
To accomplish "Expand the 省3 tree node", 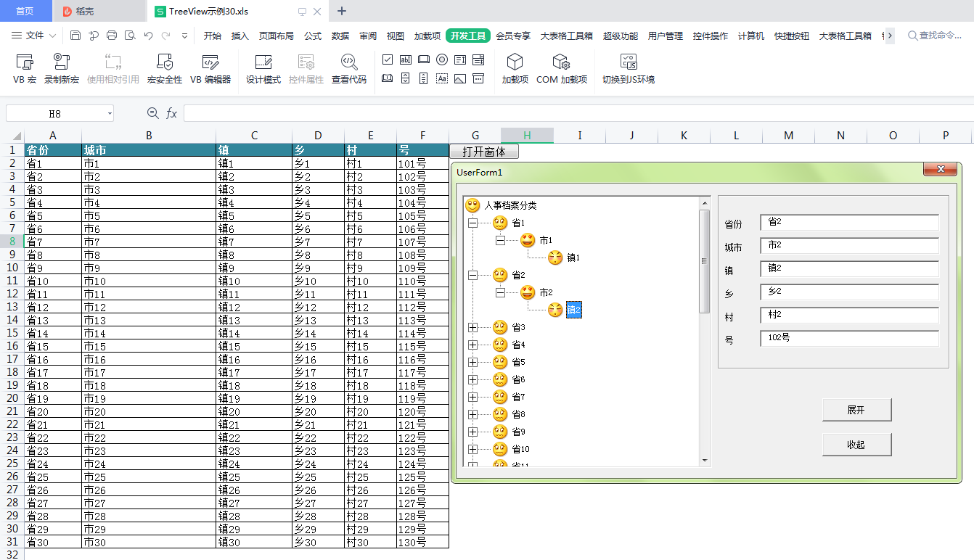I will pyautogui.click(x=472, y=327).
